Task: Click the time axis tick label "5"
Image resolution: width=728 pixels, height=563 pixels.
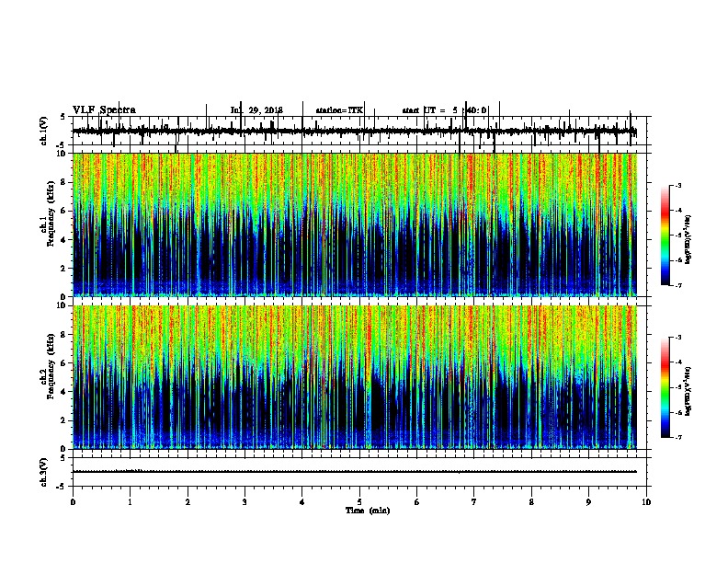Action: point(359,502)
